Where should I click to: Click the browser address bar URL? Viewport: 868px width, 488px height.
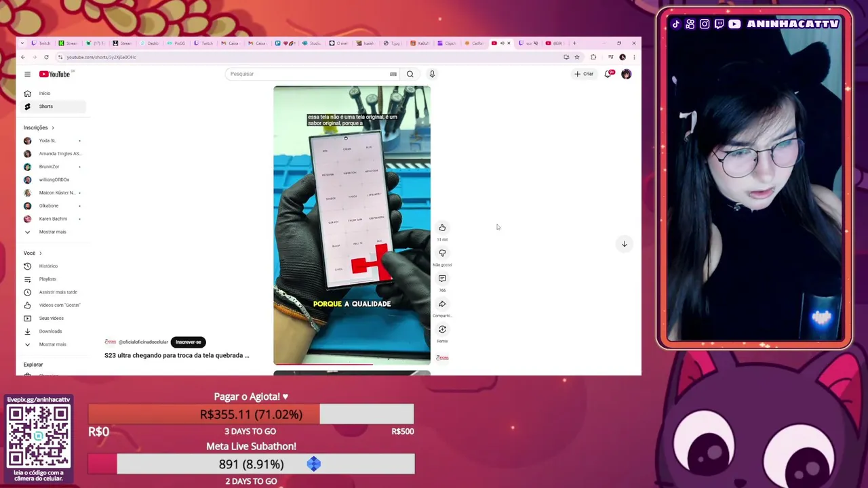[102, 57]
